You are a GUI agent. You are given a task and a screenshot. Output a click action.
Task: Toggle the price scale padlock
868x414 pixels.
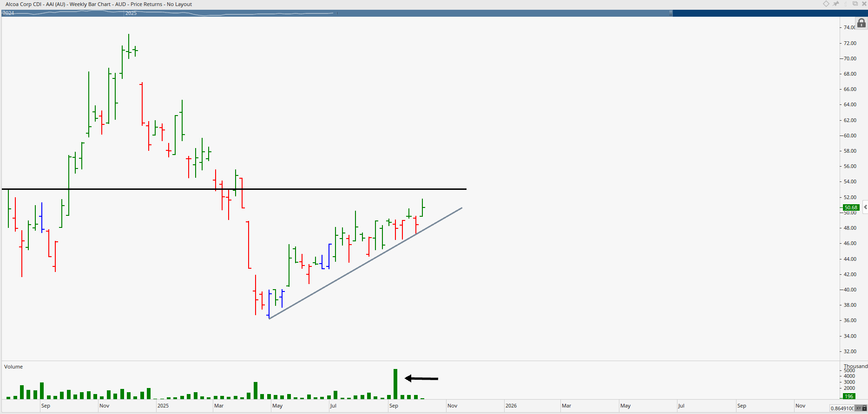[861, 23]
